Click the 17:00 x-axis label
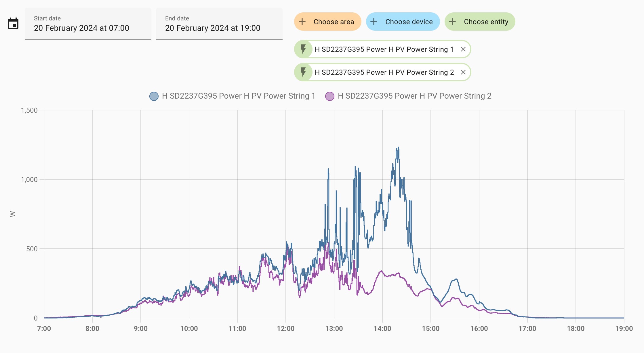 point(527,329)
